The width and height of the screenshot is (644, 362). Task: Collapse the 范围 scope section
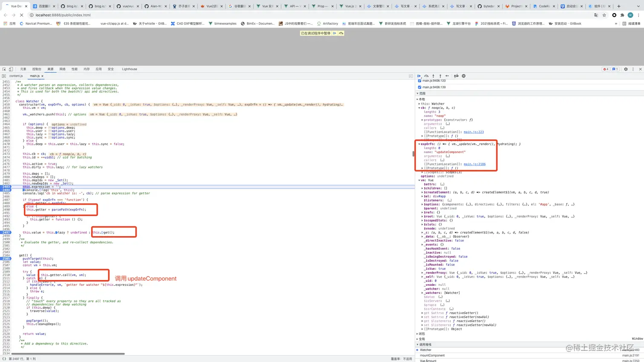[x=417, y=94]
